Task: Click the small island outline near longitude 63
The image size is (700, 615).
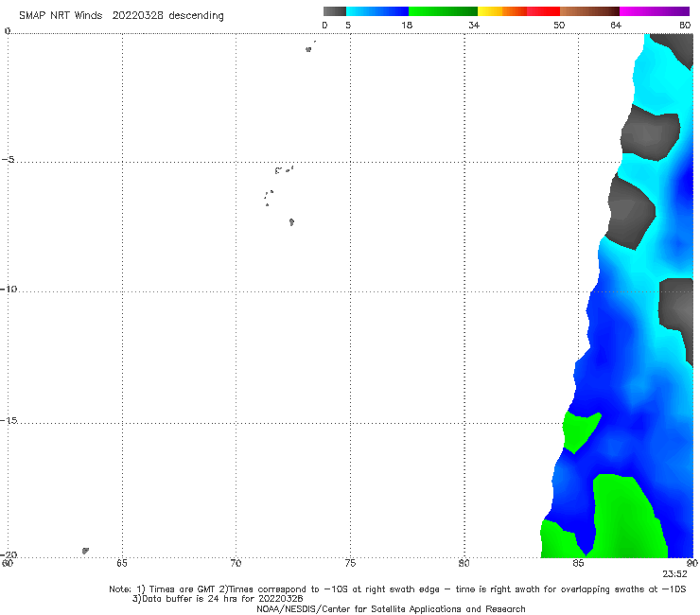Action: pyautogui.click(x=85, y=551)
